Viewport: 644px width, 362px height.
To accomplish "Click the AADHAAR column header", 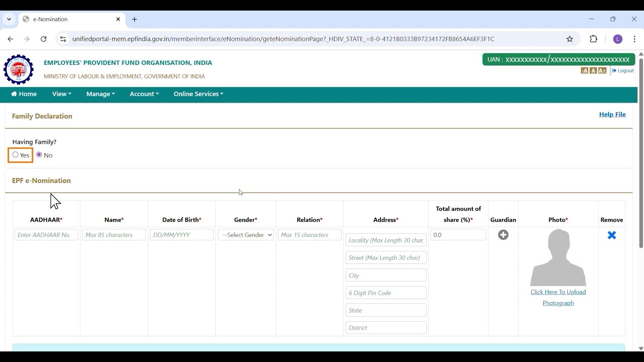I will (x=46, y=220).
